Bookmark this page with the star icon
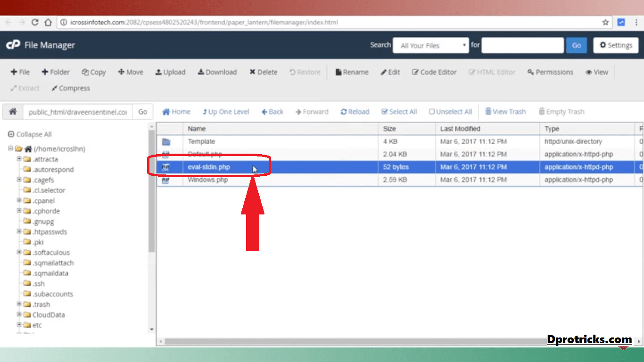 tap(606, 22)
